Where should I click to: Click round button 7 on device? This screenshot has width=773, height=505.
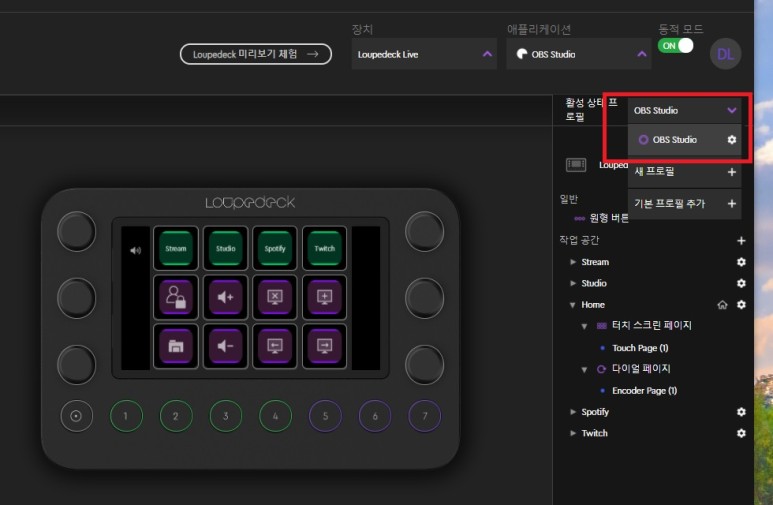pyautogui.click(x=425, y=416)
